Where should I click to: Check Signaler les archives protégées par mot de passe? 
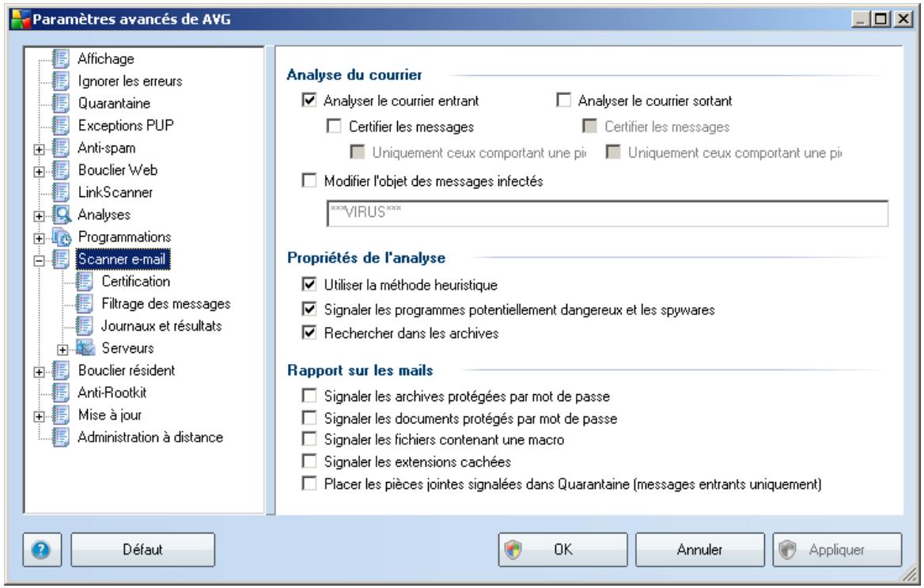309,396
